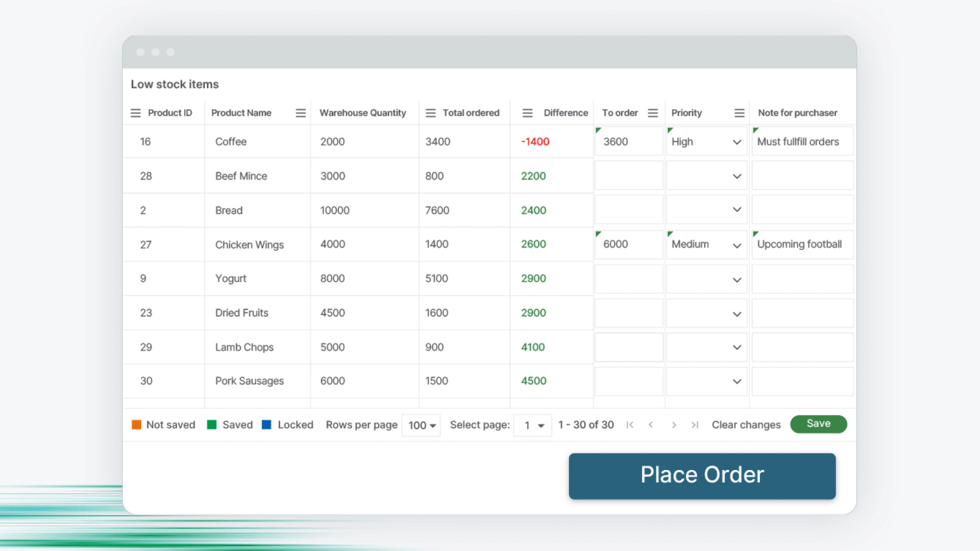Click the Place Order button
Screen dimensions: 980x551
pos(702,475)
